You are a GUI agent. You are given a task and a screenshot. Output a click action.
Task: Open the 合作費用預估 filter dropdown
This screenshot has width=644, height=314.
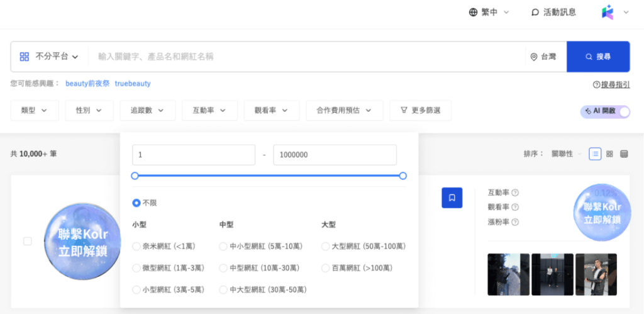344,110
